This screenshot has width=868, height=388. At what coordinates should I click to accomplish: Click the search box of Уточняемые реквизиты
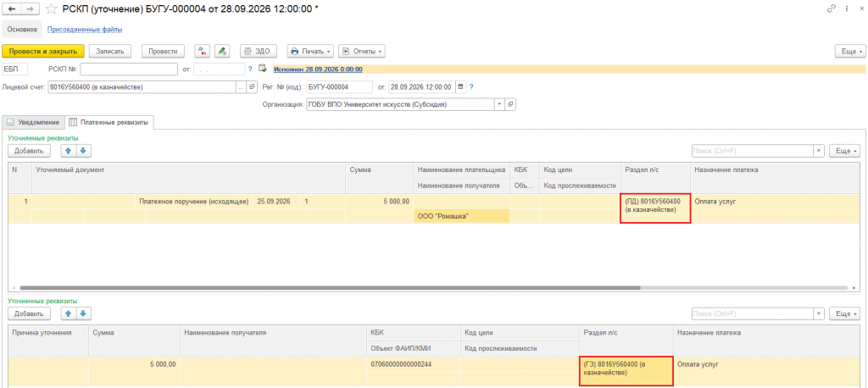point(753,150)
